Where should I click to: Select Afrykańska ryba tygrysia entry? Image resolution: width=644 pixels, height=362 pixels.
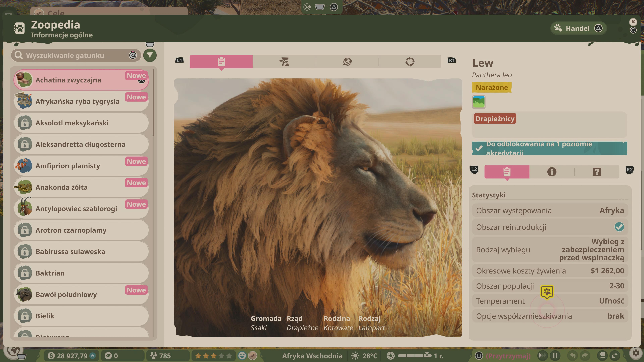81,101
